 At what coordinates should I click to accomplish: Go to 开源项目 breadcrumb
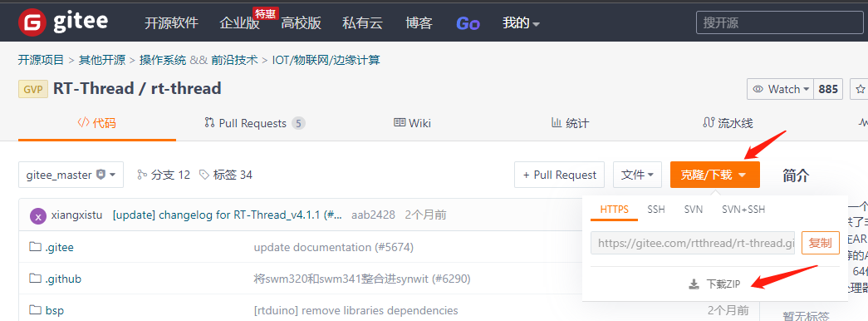41,60
